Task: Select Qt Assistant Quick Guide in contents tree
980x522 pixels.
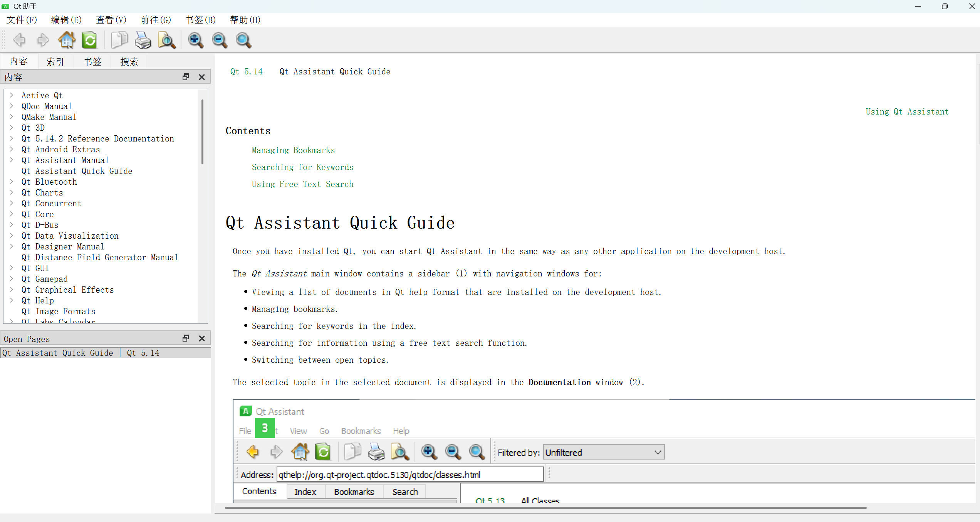Action: 77,171
